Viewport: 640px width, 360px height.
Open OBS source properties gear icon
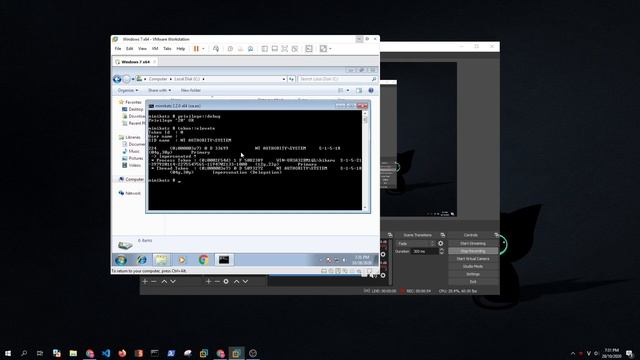(x=226, y=281)
